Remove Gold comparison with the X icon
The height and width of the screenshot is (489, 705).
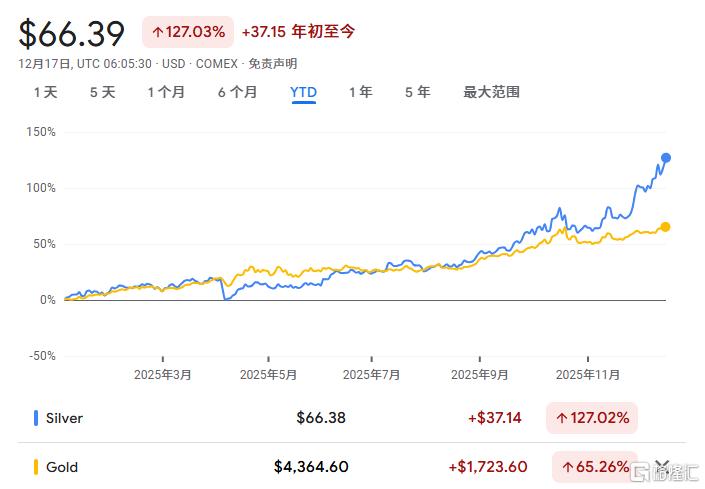tap(660, 466)
